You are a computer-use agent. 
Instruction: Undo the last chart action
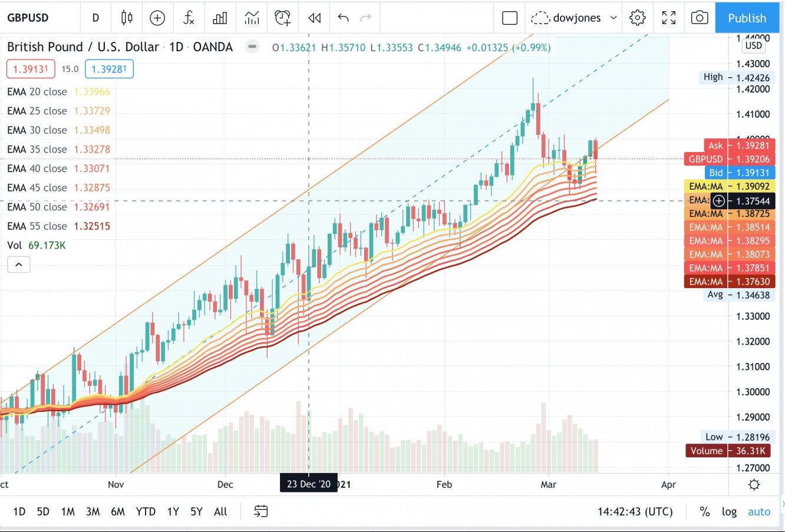[343, 18]
